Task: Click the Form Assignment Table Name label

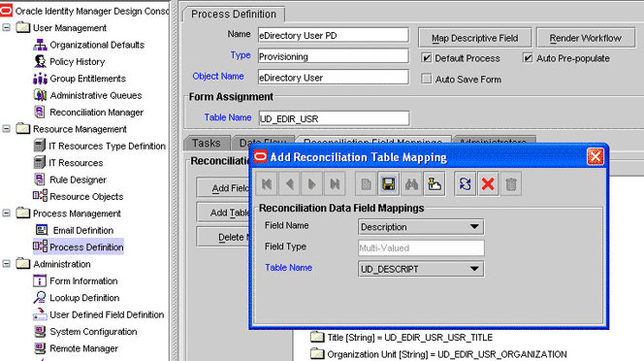Action: coord(228,117)
